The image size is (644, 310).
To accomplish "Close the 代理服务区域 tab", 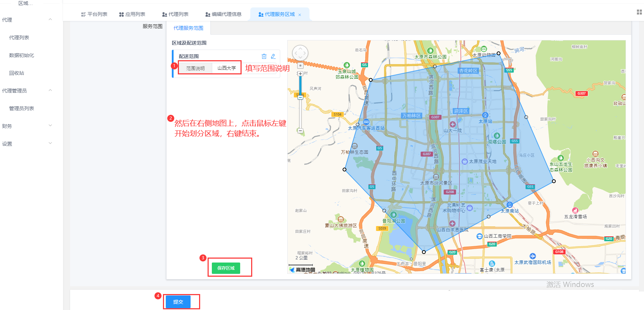I will tap(300, 15).
